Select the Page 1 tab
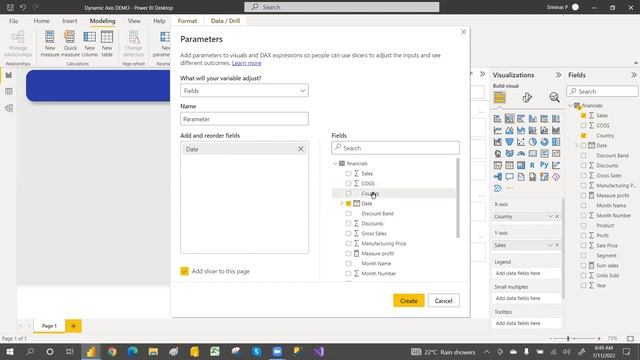Image resolution: width=640 pixels, height=360 pixels. tap(49, 326)
